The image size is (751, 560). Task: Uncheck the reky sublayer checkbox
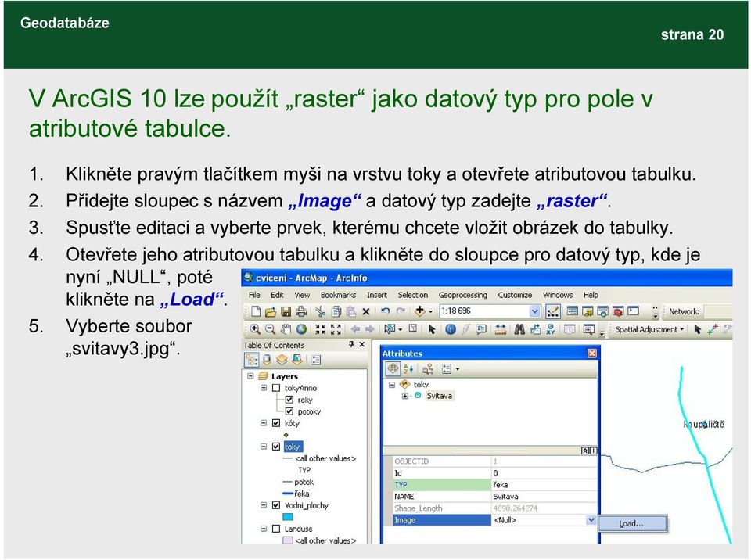coord(289,400)
